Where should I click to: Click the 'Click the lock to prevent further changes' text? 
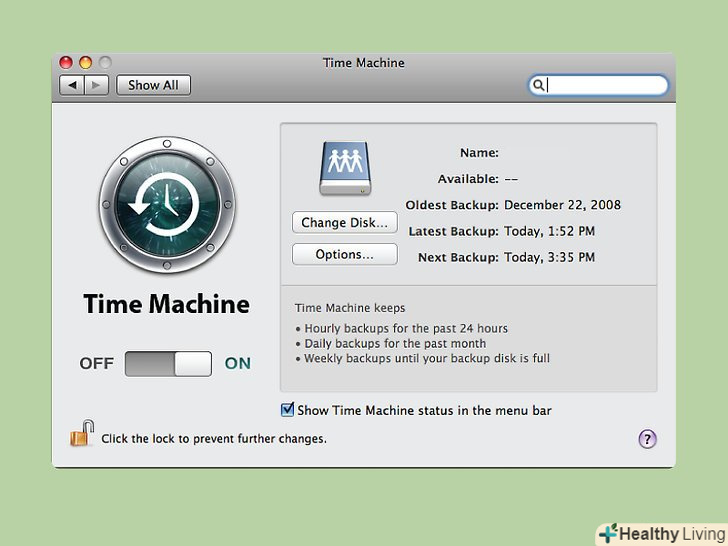click(214, 439)
